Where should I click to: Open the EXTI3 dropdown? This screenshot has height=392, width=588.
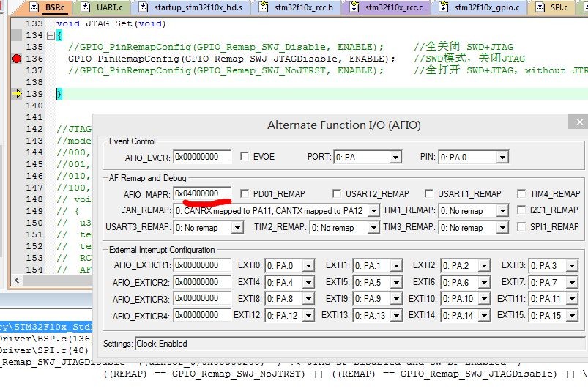tap(553, 265)
